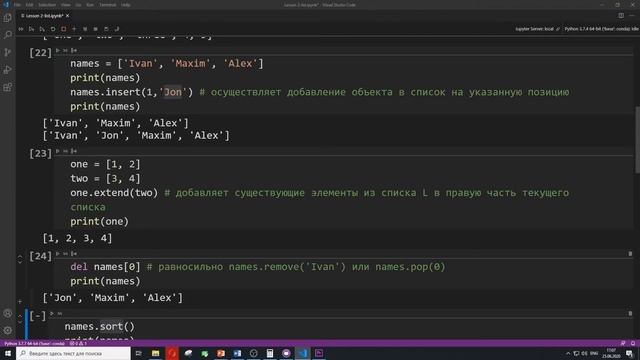Click the split editor icon
Viewport: 640px width, 360px height.
point(621,16)
